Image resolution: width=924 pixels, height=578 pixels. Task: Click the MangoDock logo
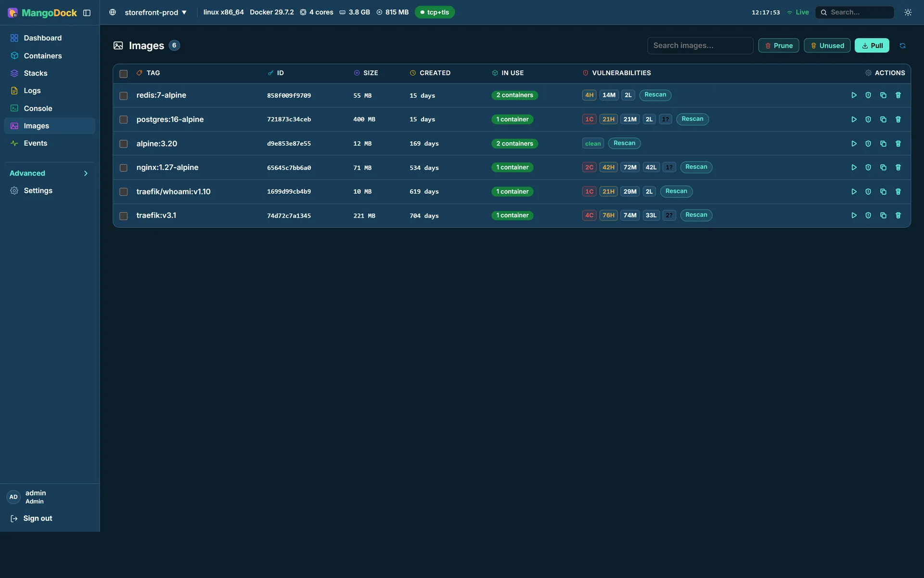tap(42, 13)
